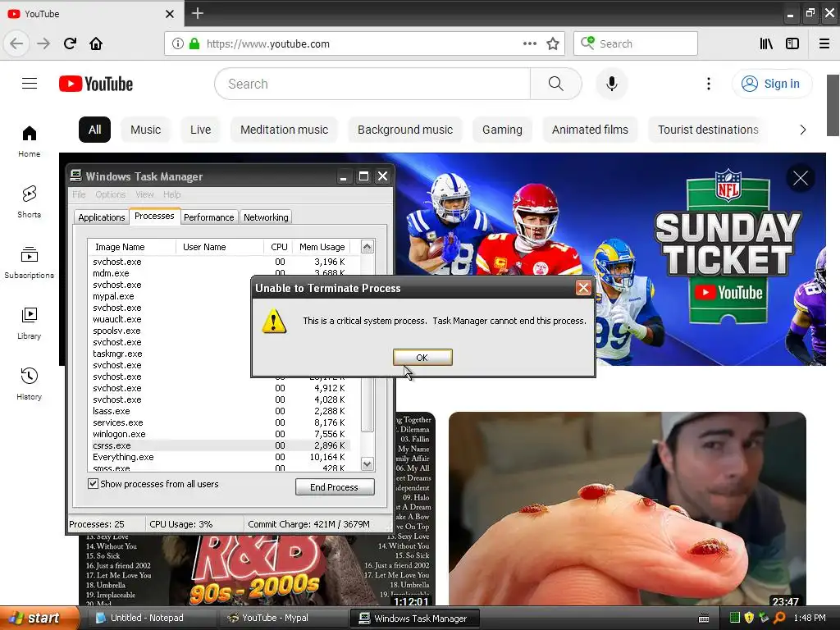
Task: Click OK in the Unable to Terminate dialog
Action: (x=422, y=358)
